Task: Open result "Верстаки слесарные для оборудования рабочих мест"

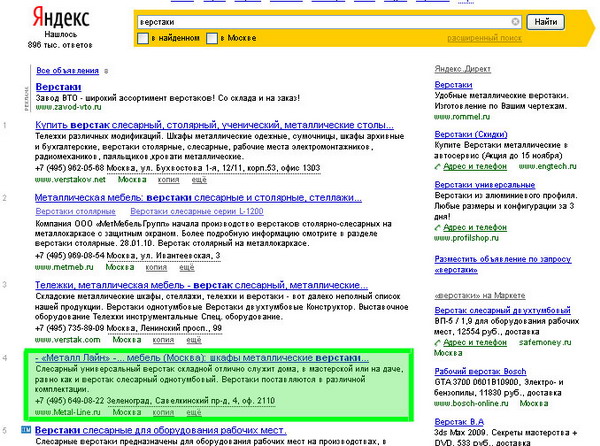Action: 161,430
